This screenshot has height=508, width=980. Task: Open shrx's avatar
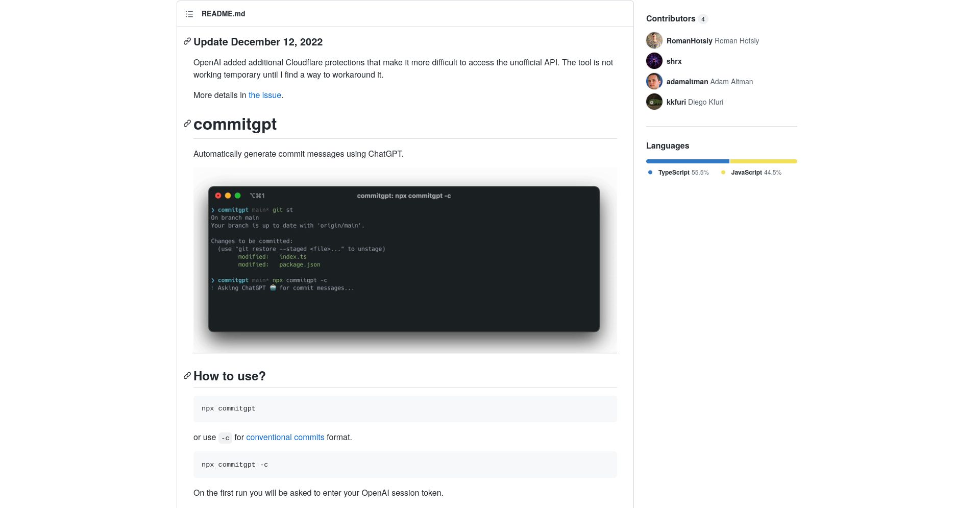[x=654, y=61]
